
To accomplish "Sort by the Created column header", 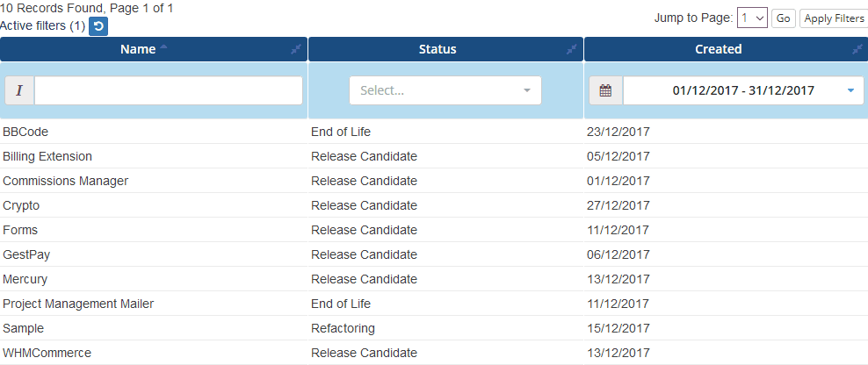I will (x=719, y=49).
